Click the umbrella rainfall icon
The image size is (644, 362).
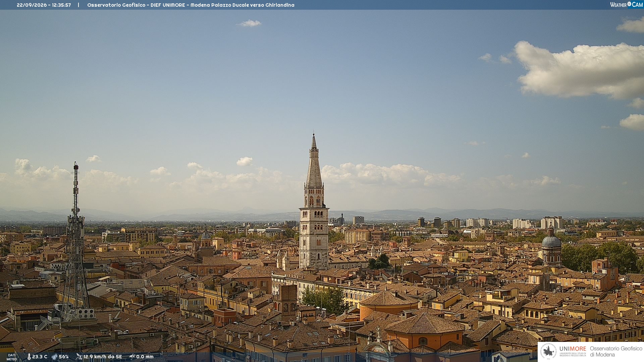click(x=132, y=357)
